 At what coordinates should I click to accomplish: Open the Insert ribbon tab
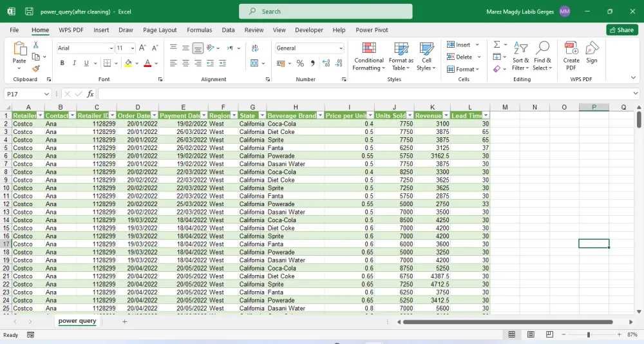(x=101, y=30)
